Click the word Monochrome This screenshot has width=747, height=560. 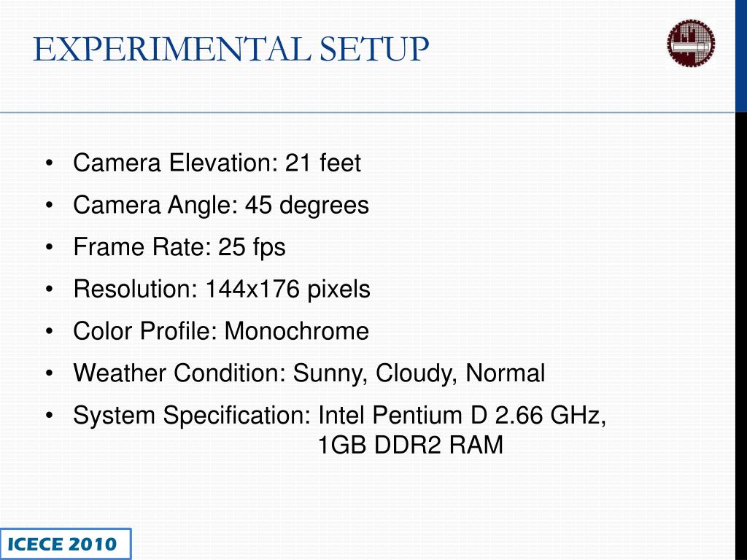(297, 331)
